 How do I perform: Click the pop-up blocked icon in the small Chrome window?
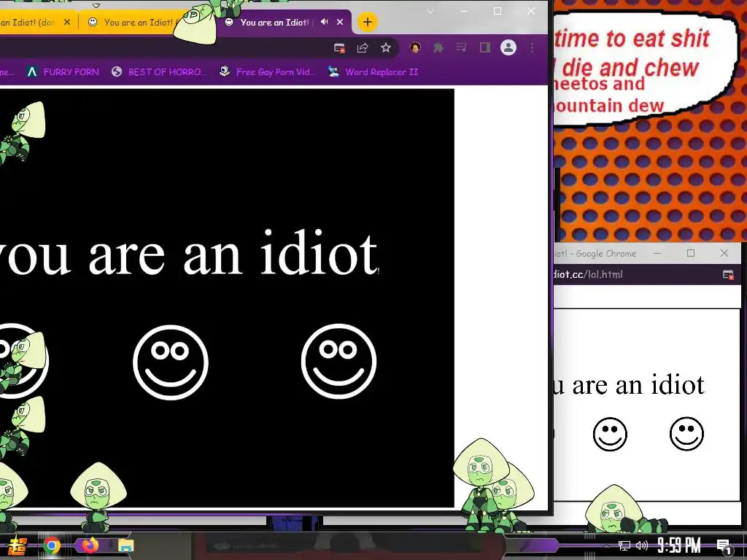tap(728, 275)
